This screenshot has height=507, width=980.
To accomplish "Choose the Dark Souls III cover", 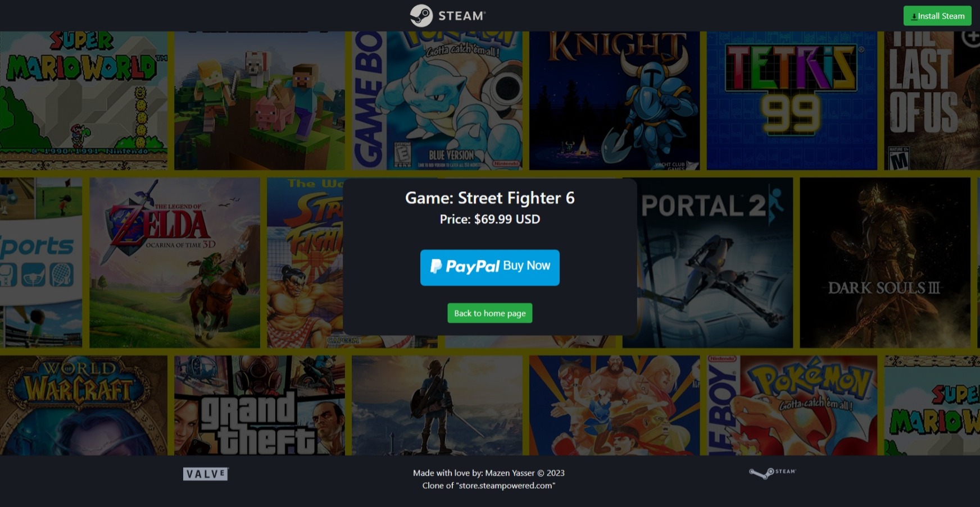I will pyautogui.click(x=885, y=263).
